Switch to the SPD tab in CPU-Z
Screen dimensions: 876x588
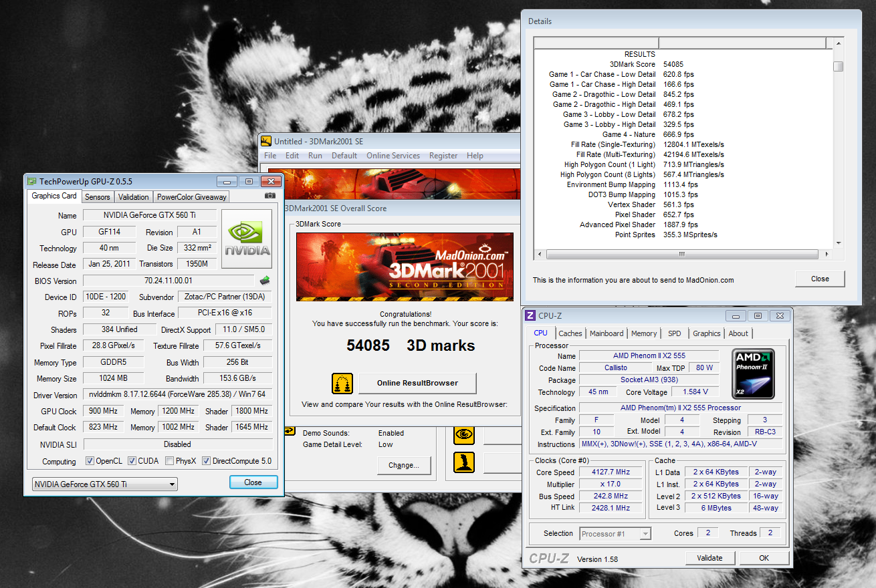tap(675, 333)
